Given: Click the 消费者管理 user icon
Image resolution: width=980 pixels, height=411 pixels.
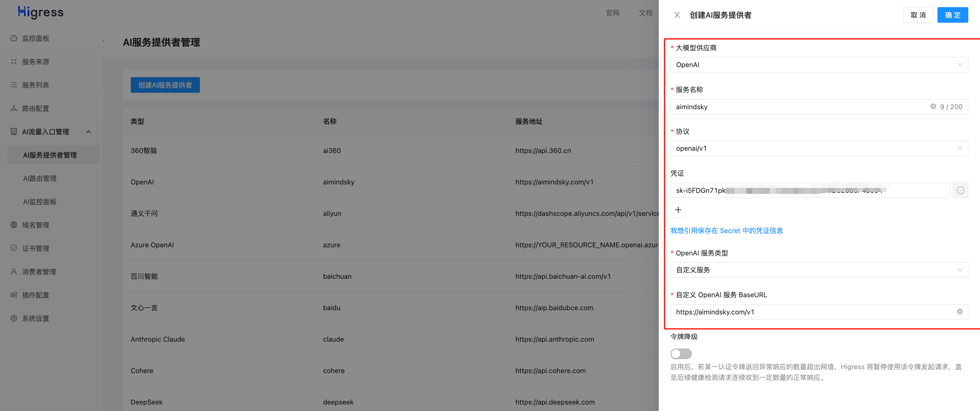Looking at the screenshot, I should point(14,272).
